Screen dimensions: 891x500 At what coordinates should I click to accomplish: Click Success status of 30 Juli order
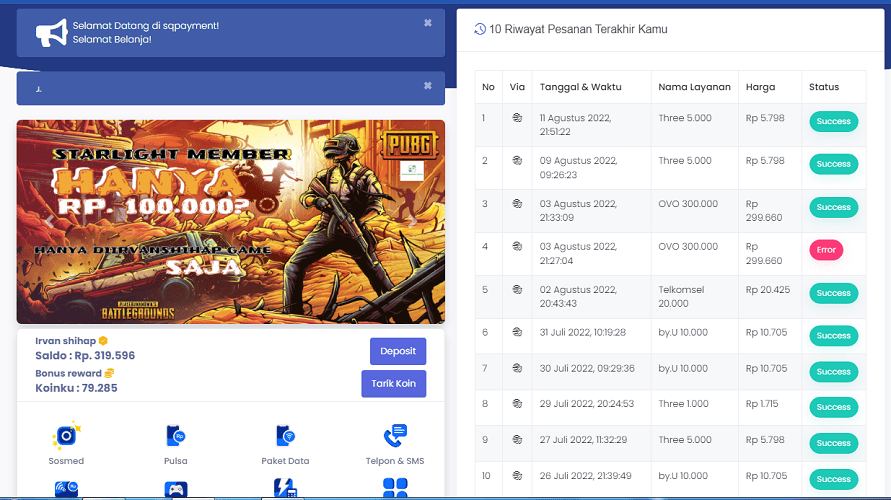pyautogui.click(x=834, y=372)
